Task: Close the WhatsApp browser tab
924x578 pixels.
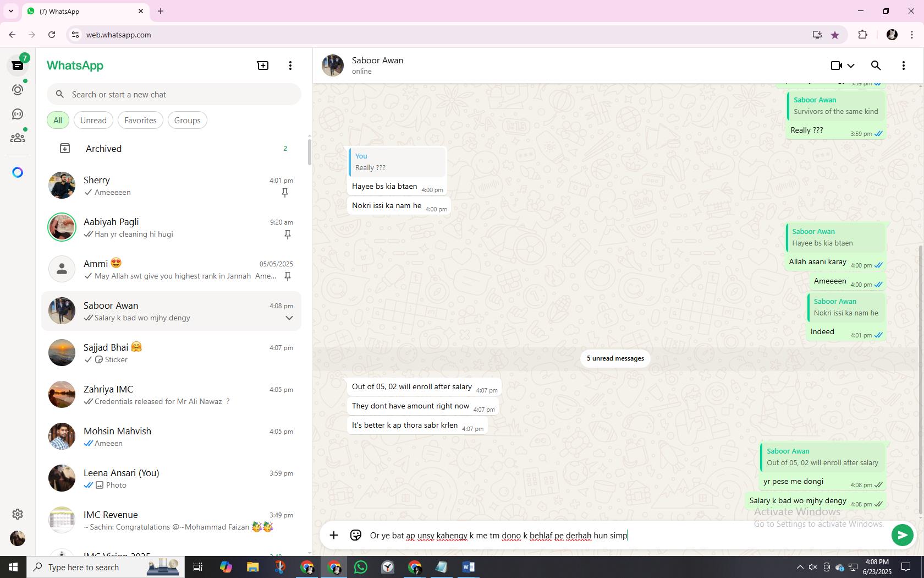Action: [x=141, y=11]
